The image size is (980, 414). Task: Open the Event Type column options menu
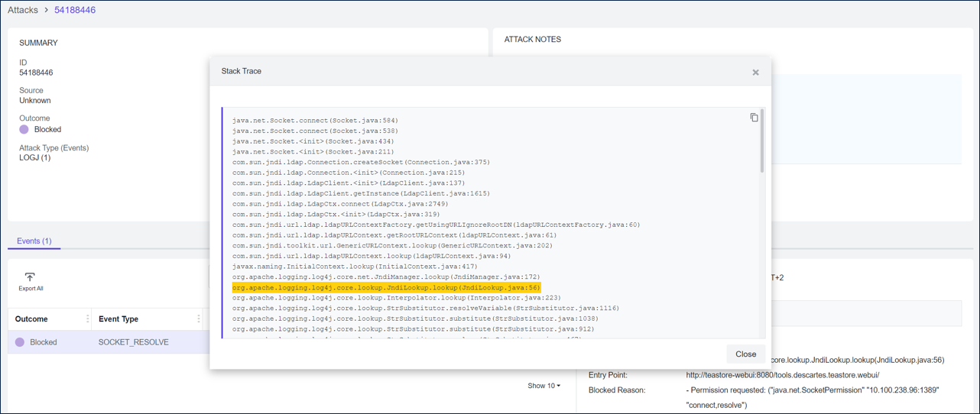199,319
